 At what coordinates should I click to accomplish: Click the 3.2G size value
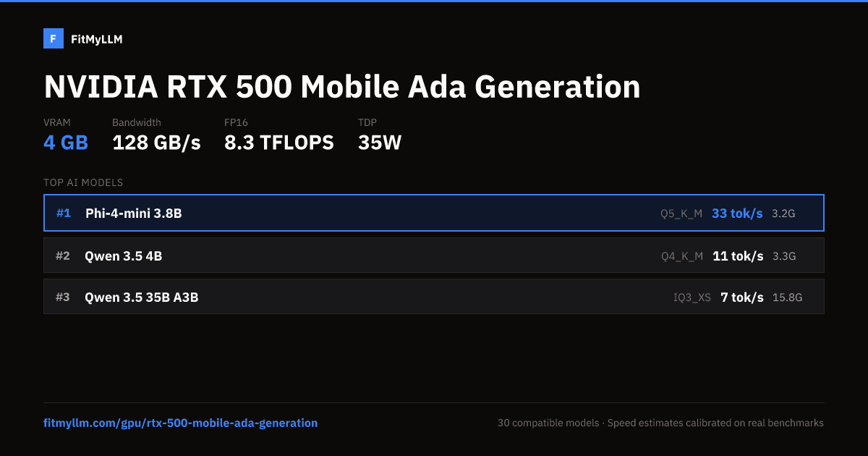coord(783,214)
